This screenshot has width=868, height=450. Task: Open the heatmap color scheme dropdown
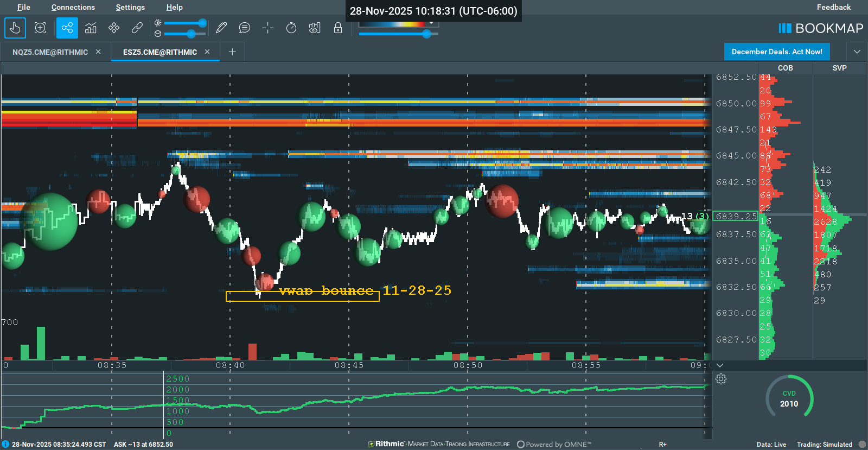pyautogui.click(x=431, y=23)
